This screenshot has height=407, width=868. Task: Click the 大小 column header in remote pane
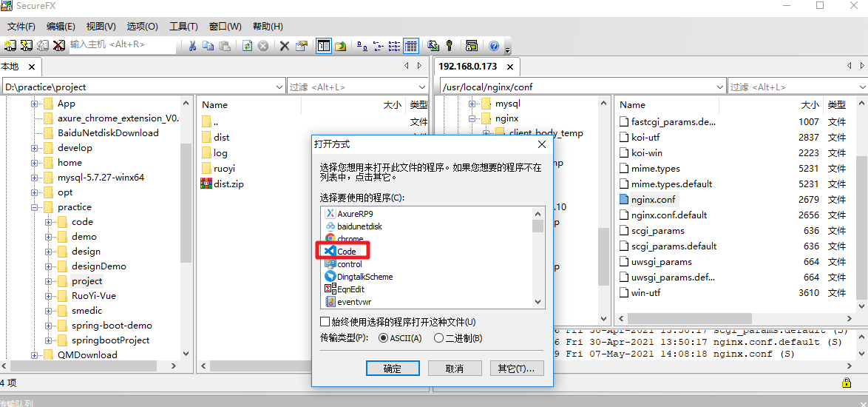tap(810, 104)
